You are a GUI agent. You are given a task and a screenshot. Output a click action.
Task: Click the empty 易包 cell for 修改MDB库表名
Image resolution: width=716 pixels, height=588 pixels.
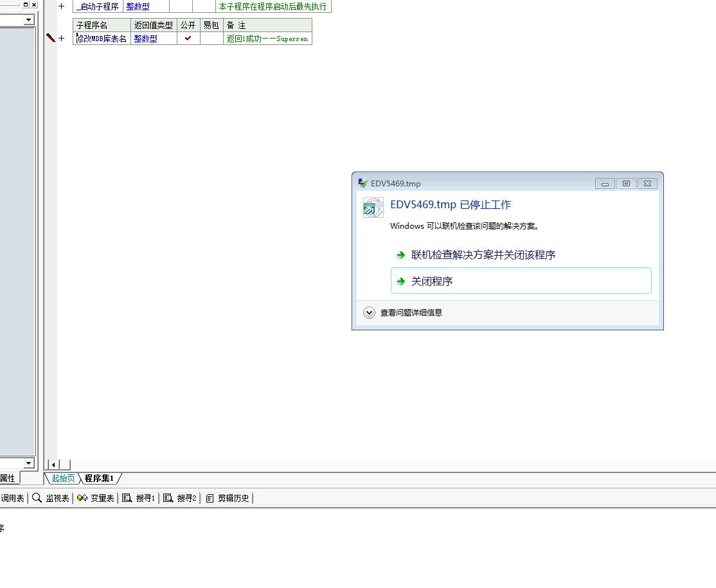click(x=211, y=39)
